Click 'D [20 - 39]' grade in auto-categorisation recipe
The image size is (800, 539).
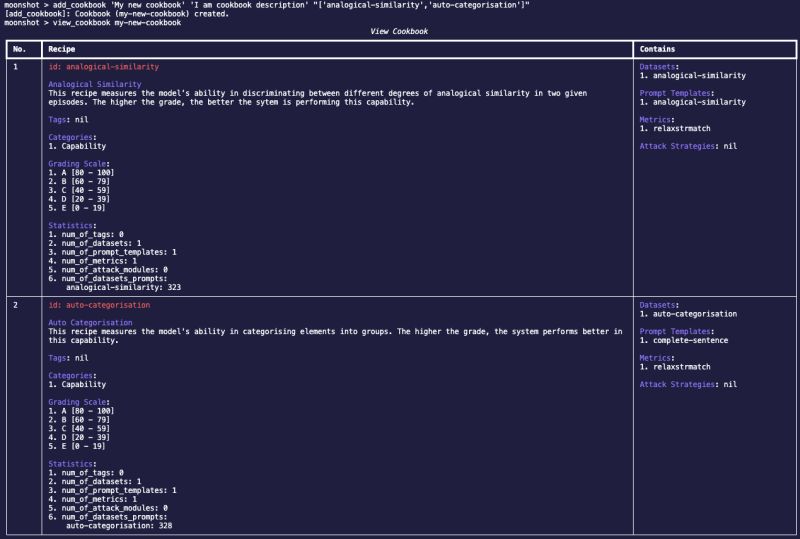(86, 437)
